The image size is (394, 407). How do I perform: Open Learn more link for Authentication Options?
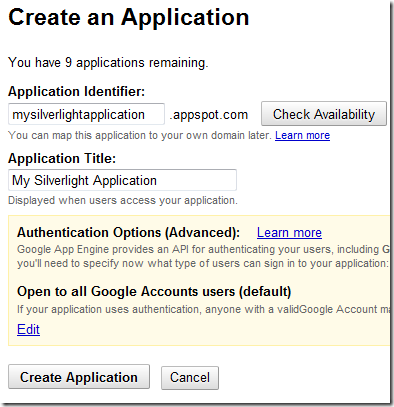point(289,232)
